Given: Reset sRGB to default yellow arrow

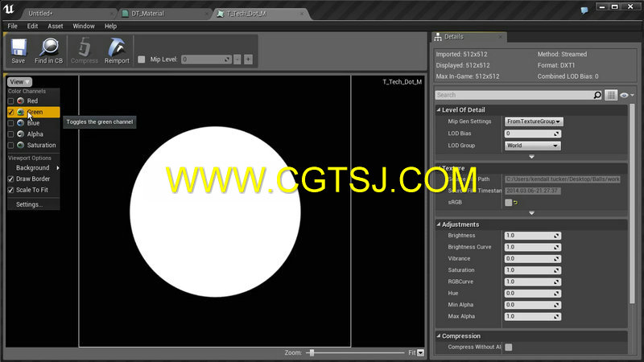Looking at the screenshot, I should tap(515, 203).
